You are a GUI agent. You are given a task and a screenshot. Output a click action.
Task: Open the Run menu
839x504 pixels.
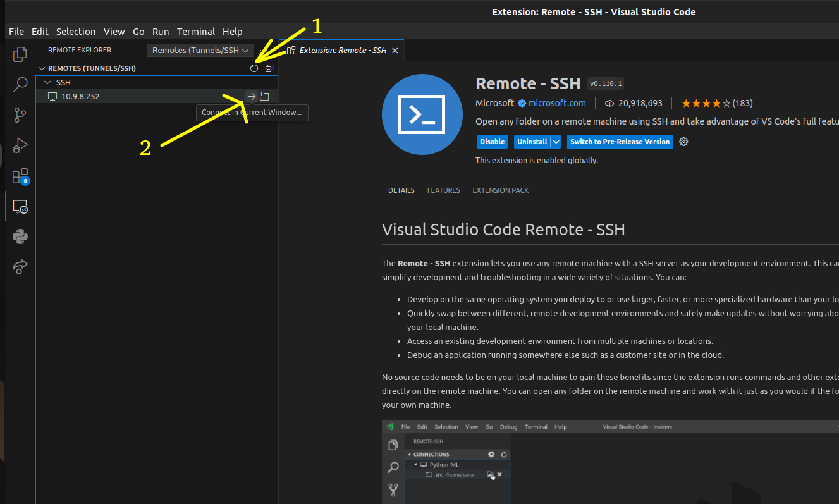(x=161, y=31)
